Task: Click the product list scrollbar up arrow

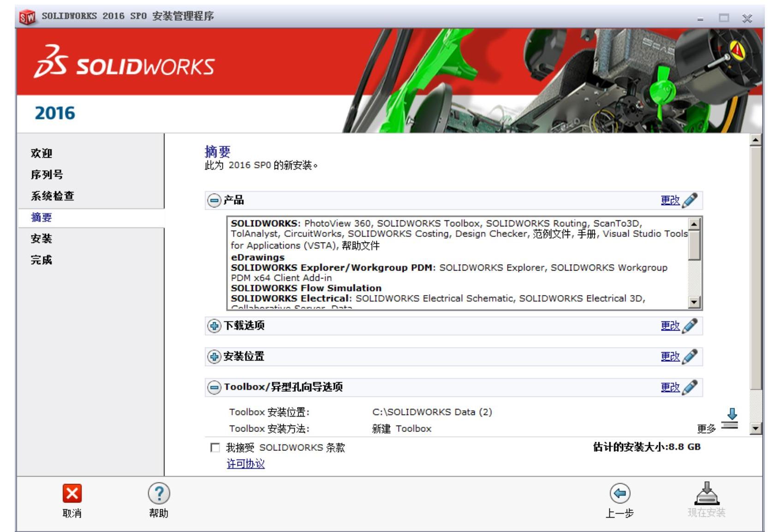Action: pyautogui.click(x=694, y=224)
